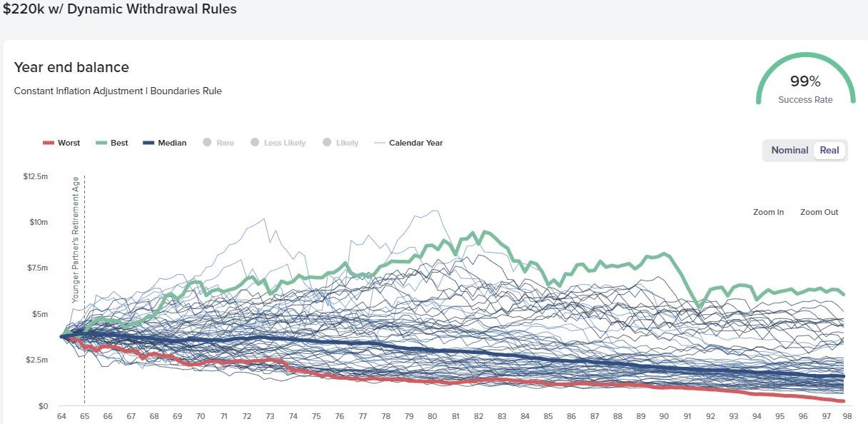Switch to Nominal values view
This screenshot has width=868, height=424.
tap(789, 151)
